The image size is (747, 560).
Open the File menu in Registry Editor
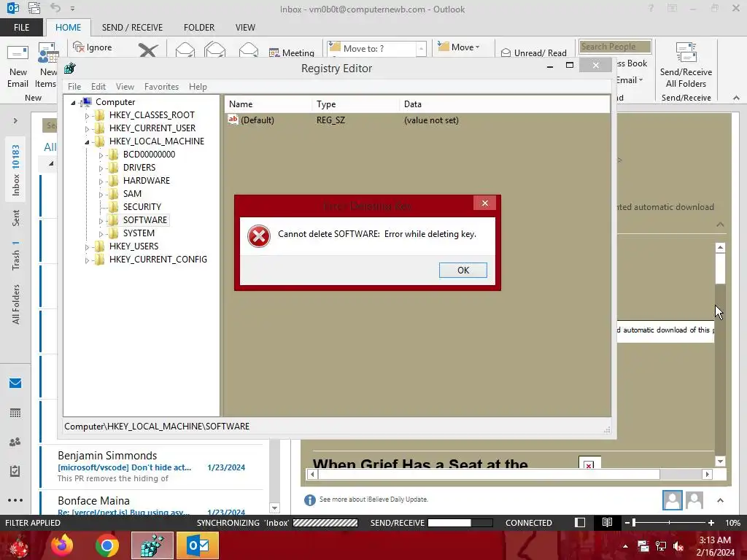74,87
